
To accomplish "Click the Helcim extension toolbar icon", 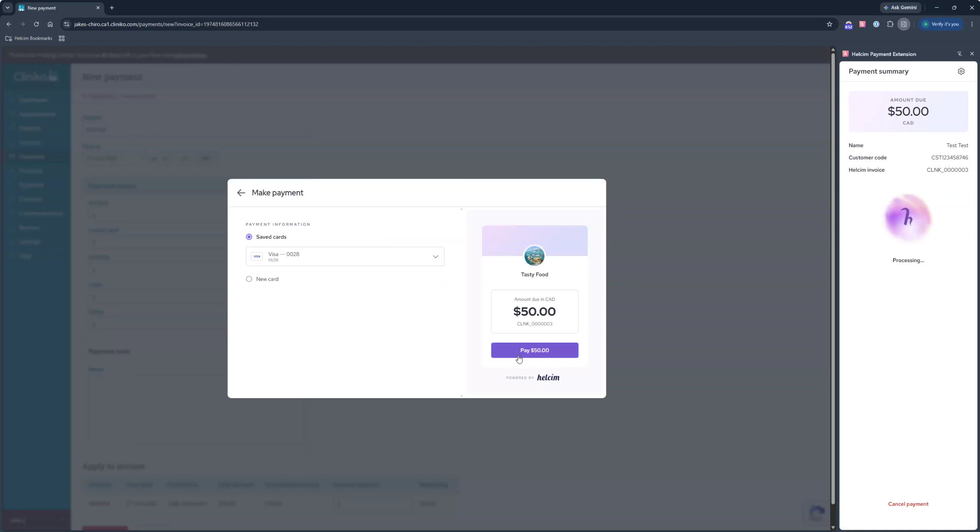I will point(862,24).
